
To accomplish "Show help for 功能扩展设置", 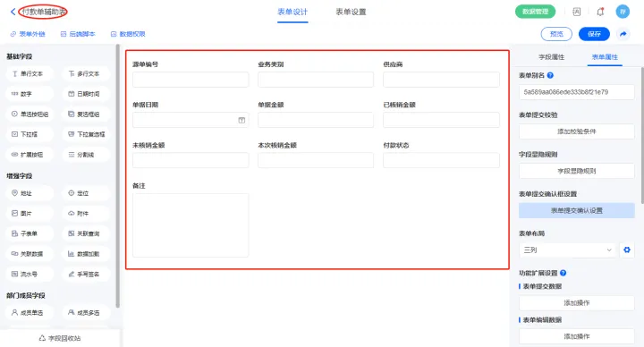I will coord(563,273).
